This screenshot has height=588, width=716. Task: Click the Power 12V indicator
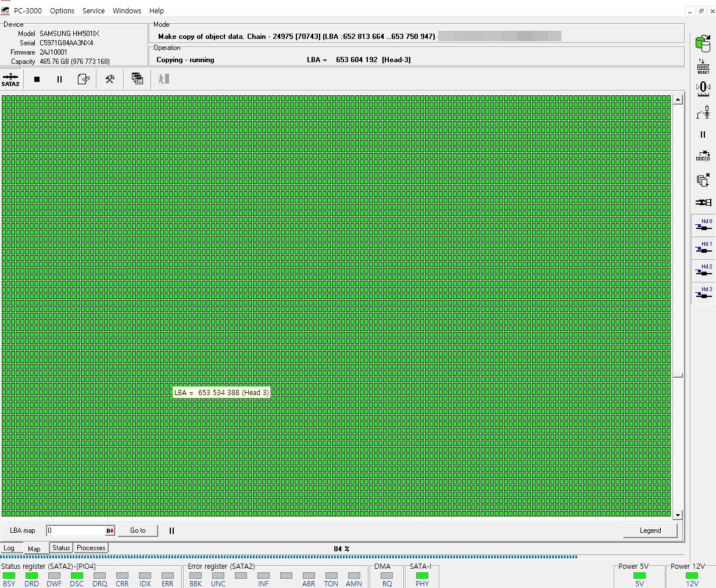[x=692, y=576]
